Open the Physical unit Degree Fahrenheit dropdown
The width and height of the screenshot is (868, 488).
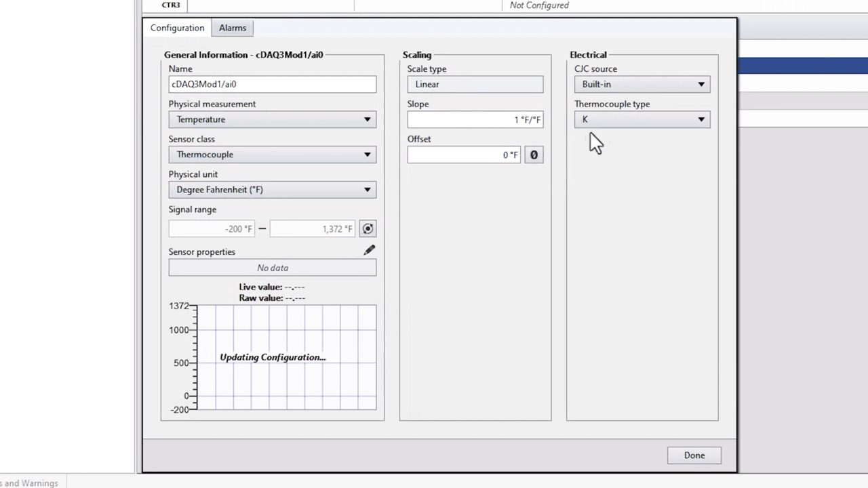click(x=272, y=190)
